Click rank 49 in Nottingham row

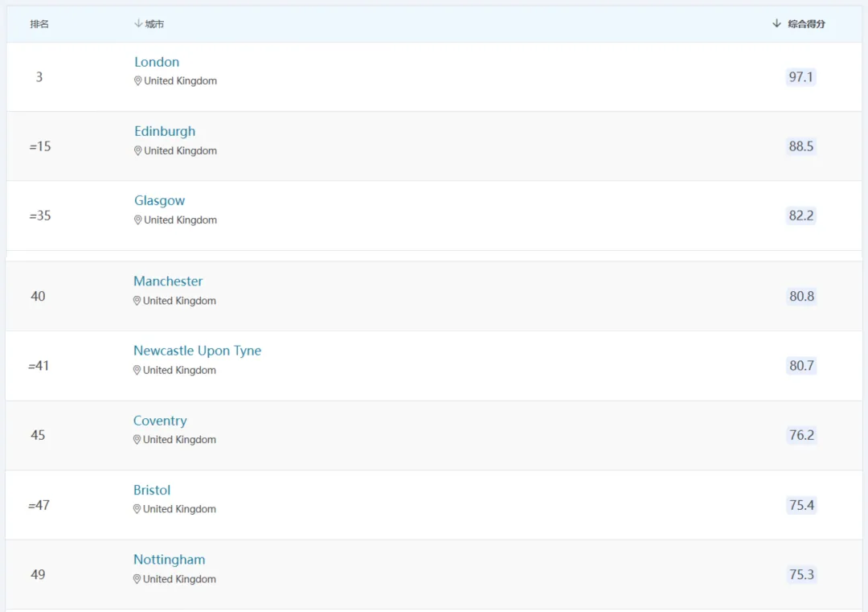(x=38, y=574)
